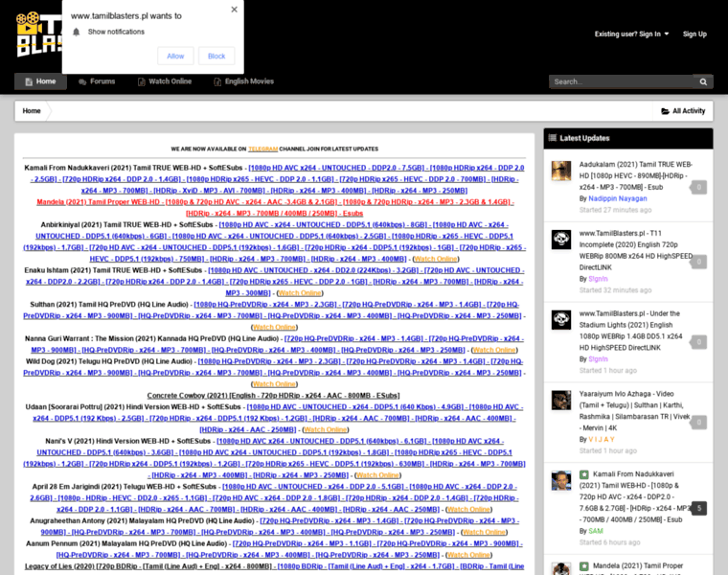Click skull avatar for T11 Incomplete topic

(x=561, y=240)
